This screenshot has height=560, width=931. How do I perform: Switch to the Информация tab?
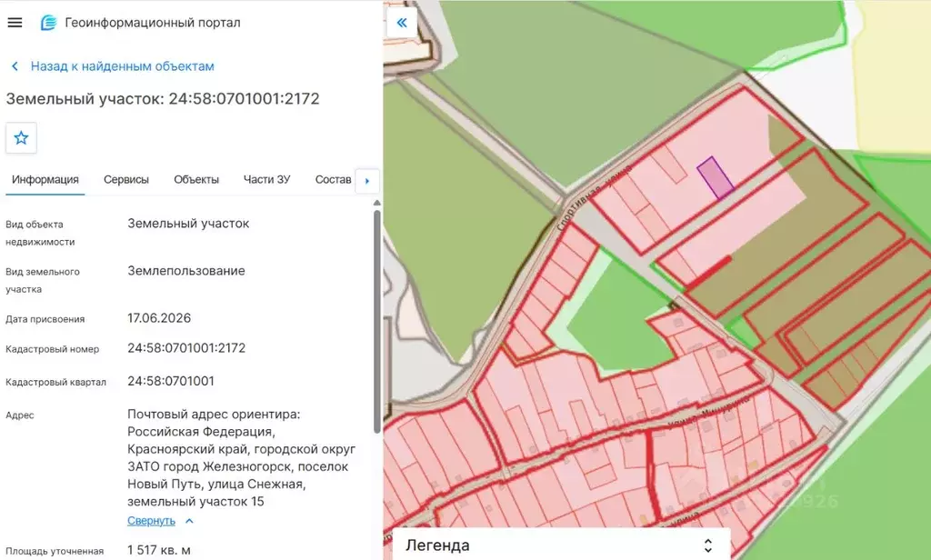pyautogui.click(x=45, y=179)
